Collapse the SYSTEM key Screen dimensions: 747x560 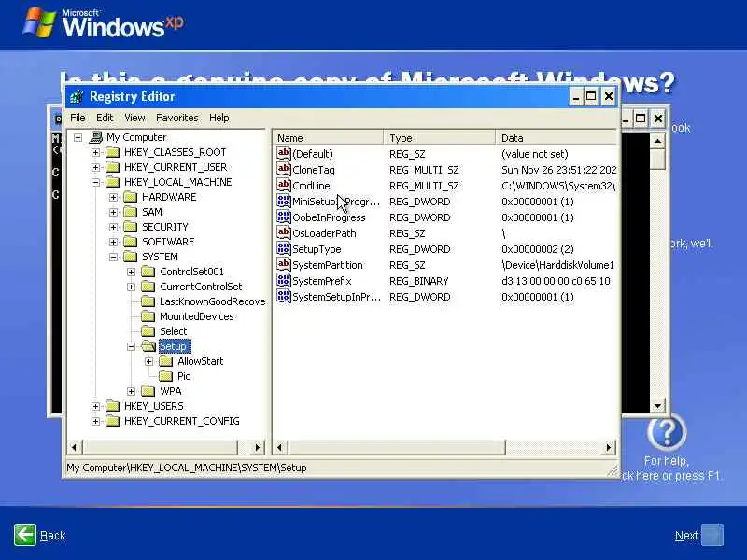(x=113, y=258)
